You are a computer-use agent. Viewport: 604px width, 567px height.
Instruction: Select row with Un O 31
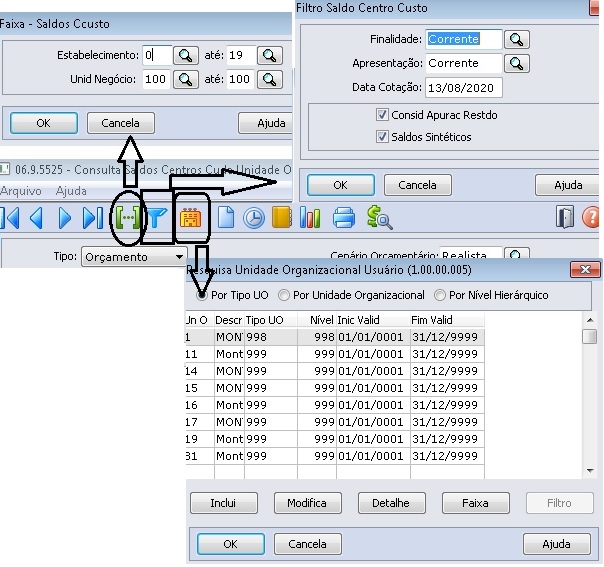point(335,456)
